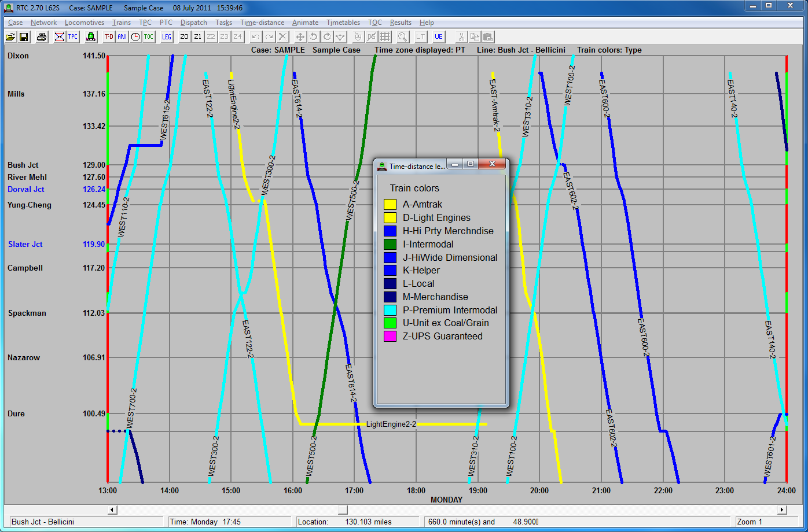Switch to Z1 zoom level
808x532 pixels.
point(198,37)
